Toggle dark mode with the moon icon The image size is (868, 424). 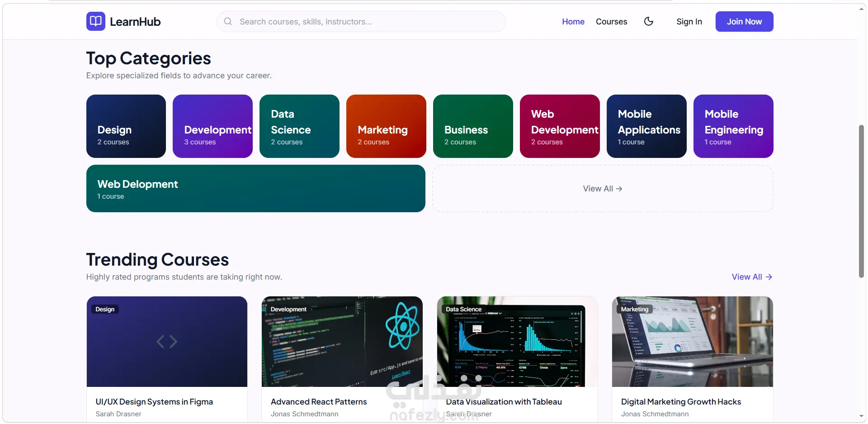[648, 21]
